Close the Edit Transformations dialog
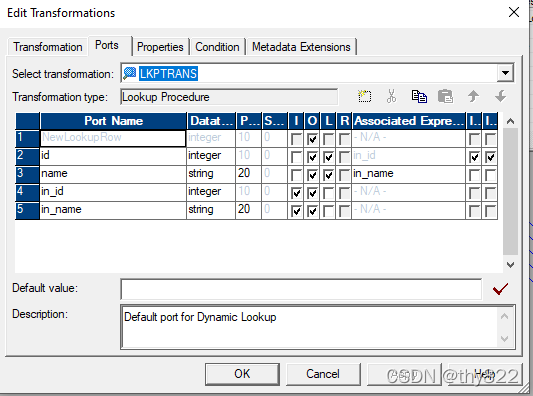 (x=514, y=13)
